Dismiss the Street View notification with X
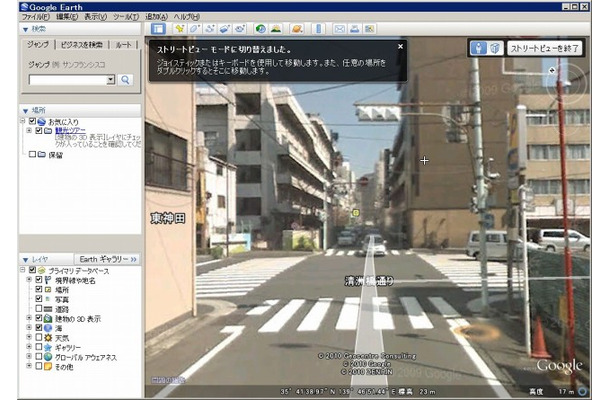 tap(400, 46)
